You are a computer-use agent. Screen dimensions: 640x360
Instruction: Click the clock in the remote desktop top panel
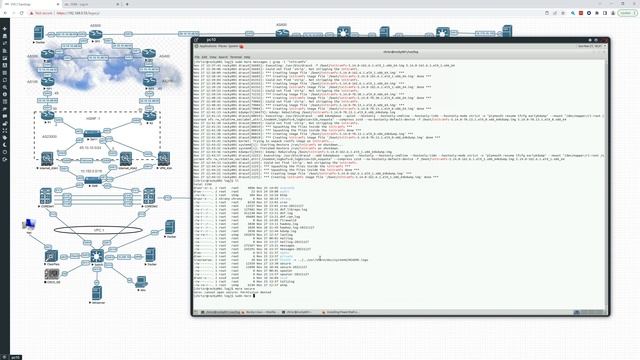pos(590,46)
